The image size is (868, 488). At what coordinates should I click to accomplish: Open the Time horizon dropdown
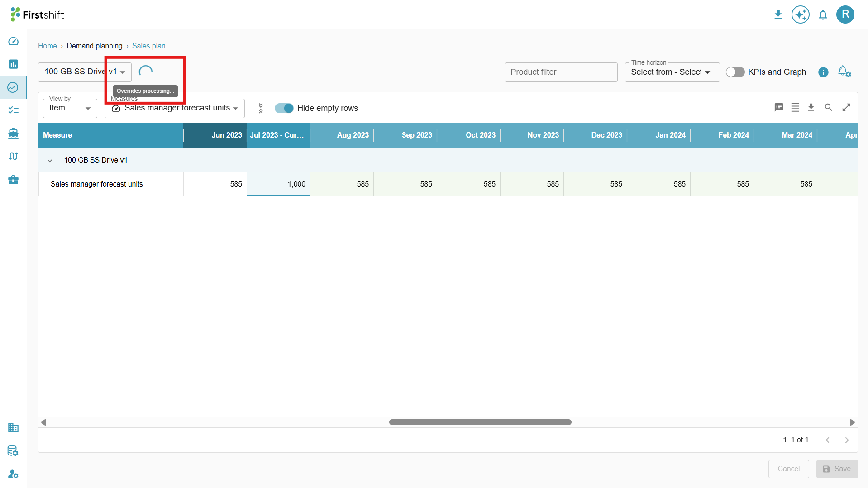[x=672, y=72]
